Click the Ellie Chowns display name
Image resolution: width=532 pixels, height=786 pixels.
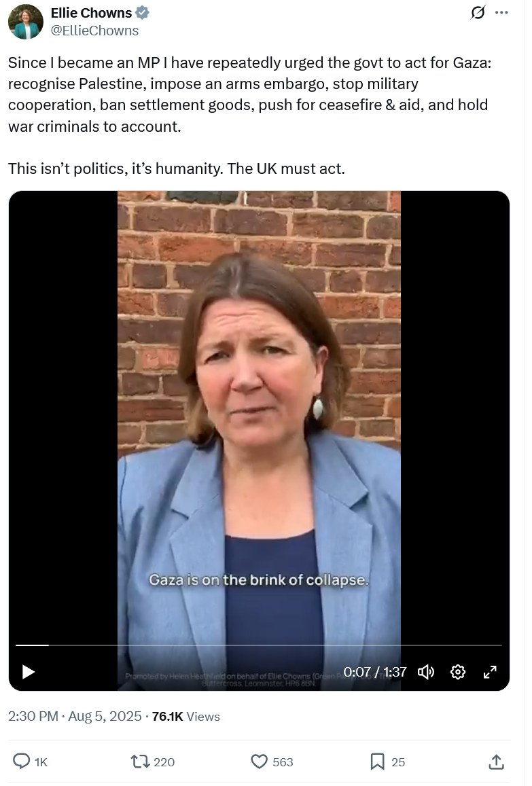(91, 12)
